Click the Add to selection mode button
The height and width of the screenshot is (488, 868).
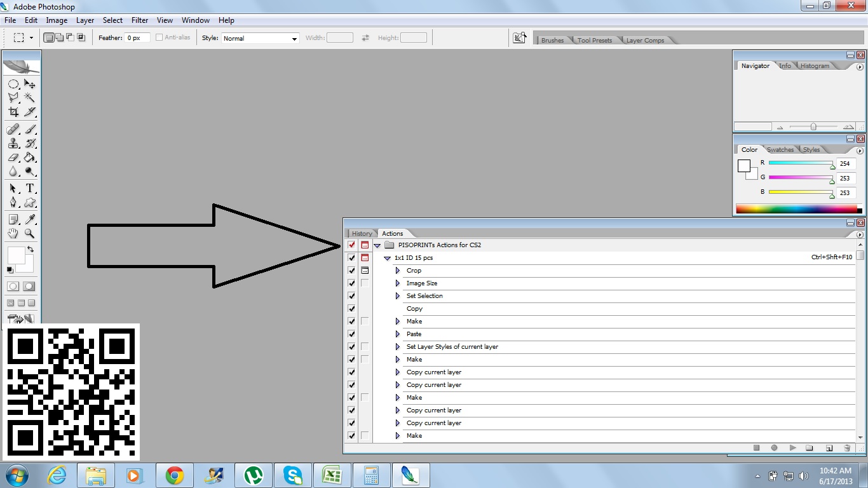tap(59, 37)
